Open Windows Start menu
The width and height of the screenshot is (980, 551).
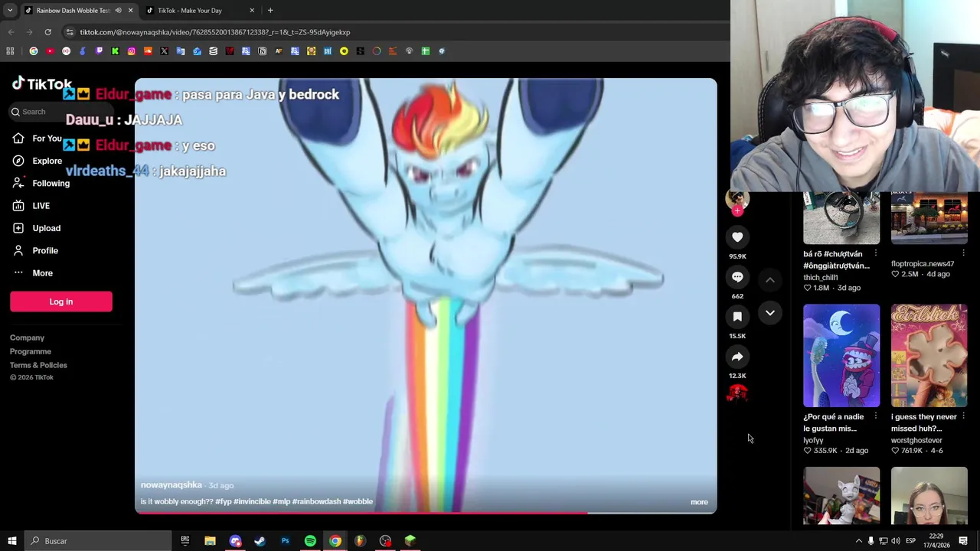point(11,541)
